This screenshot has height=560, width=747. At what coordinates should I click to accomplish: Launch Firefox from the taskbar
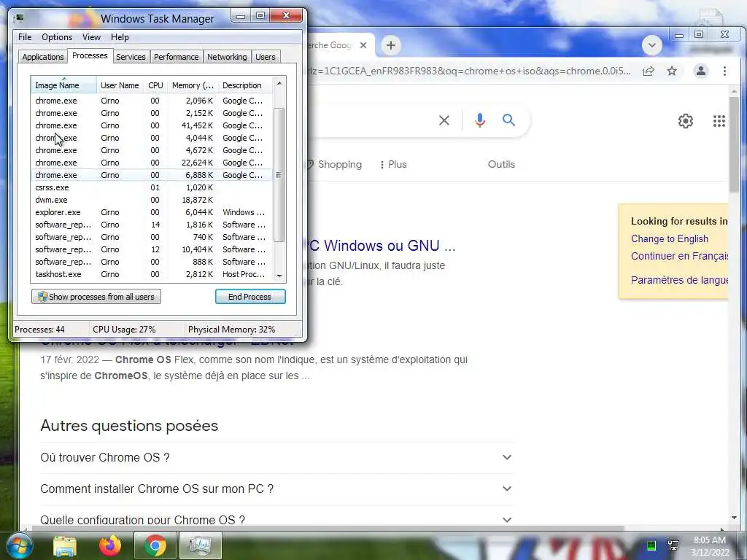[x=110, y=545]
